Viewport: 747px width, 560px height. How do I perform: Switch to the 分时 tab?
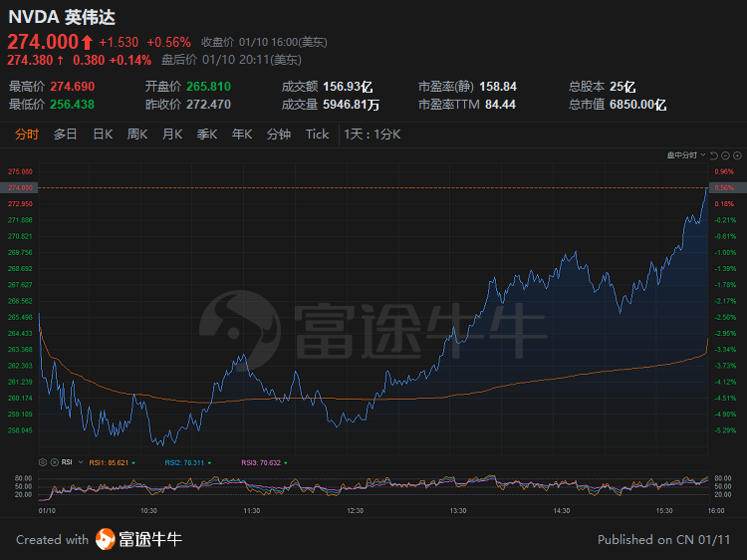27,135
